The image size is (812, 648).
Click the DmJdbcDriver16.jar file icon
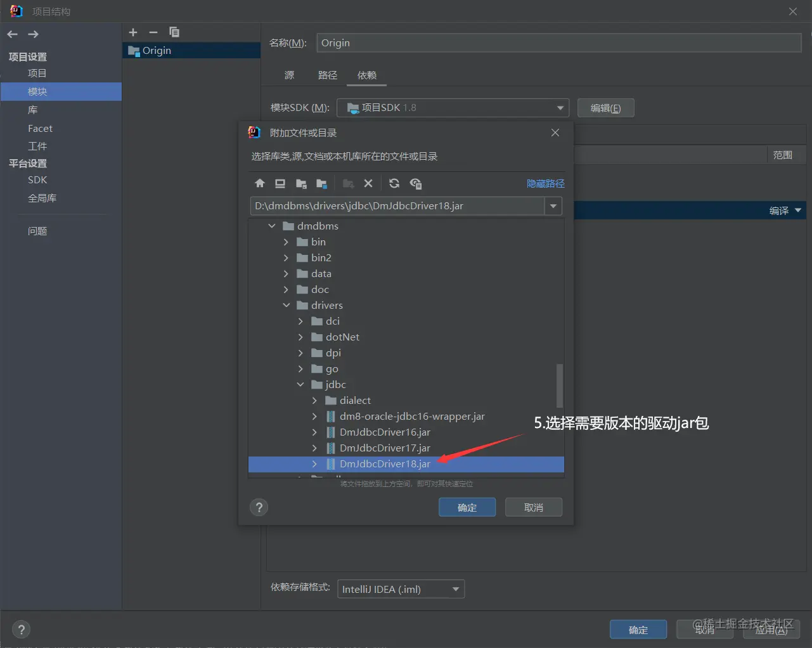coord(331,432)
